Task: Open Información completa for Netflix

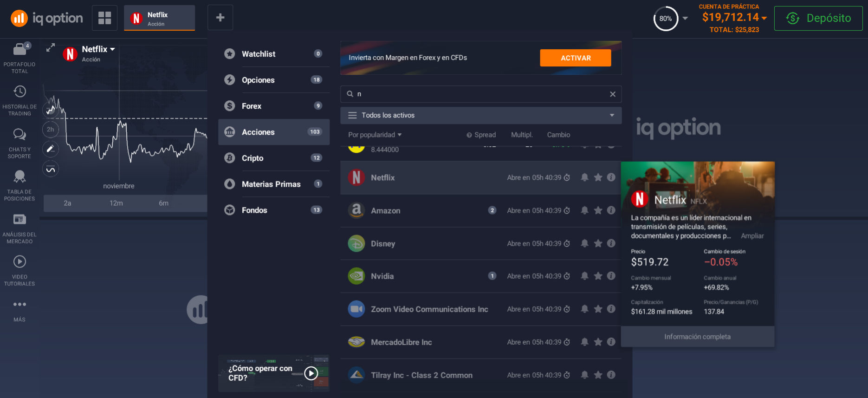Action: pyautogui.click(x=698, y=337)
